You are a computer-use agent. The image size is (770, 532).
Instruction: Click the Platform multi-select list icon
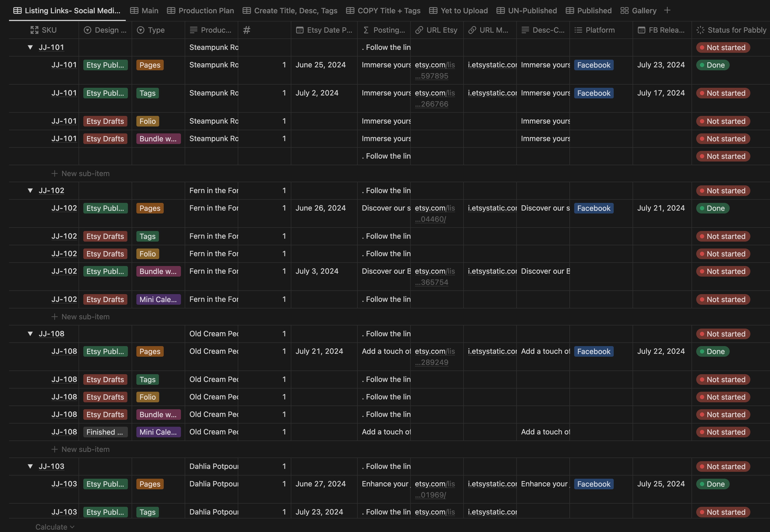(578, 30)
